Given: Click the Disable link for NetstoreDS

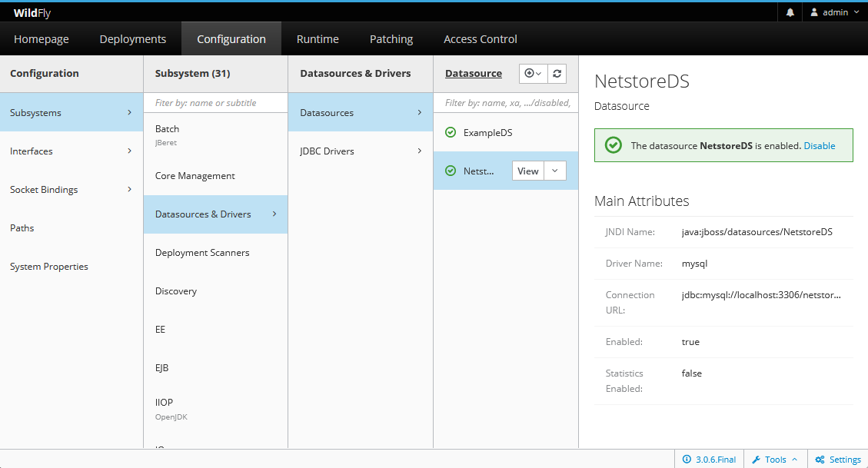Looking at the screenshot, I should (820, 146).
